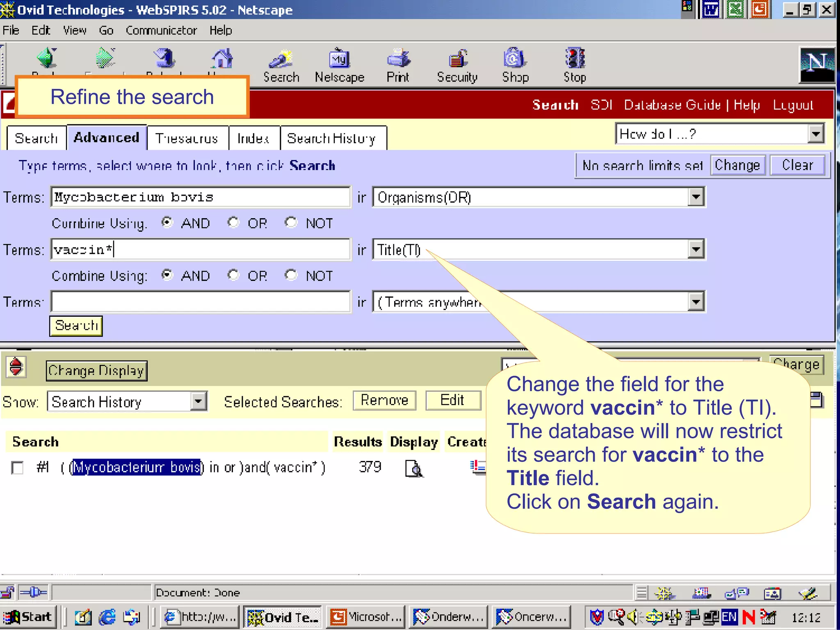Click the Change Display button
This screenshot has height=630, width=840.
tap(96, 370)
